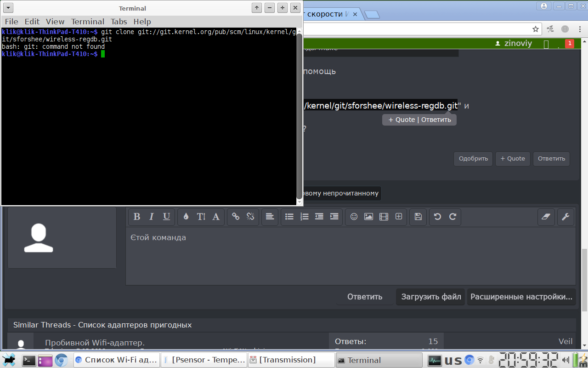
Task: Switch to Transmission in the taskbar
Action: 291,360
